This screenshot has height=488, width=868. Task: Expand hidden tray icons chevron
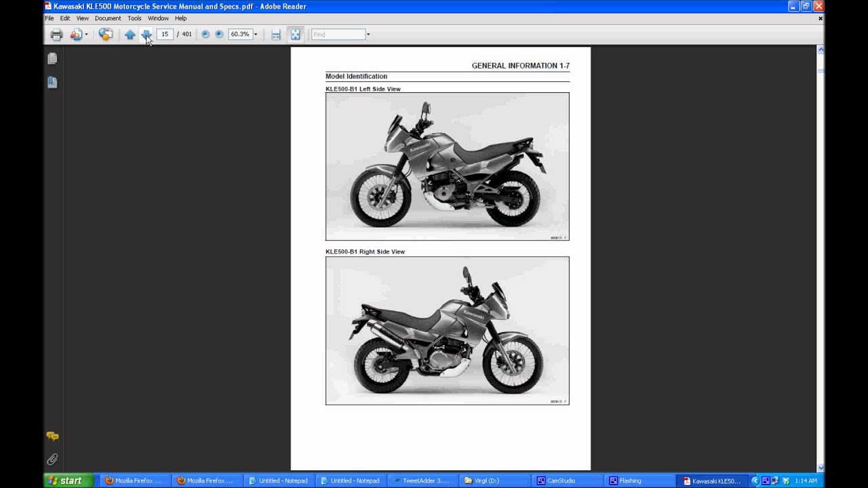755,481
